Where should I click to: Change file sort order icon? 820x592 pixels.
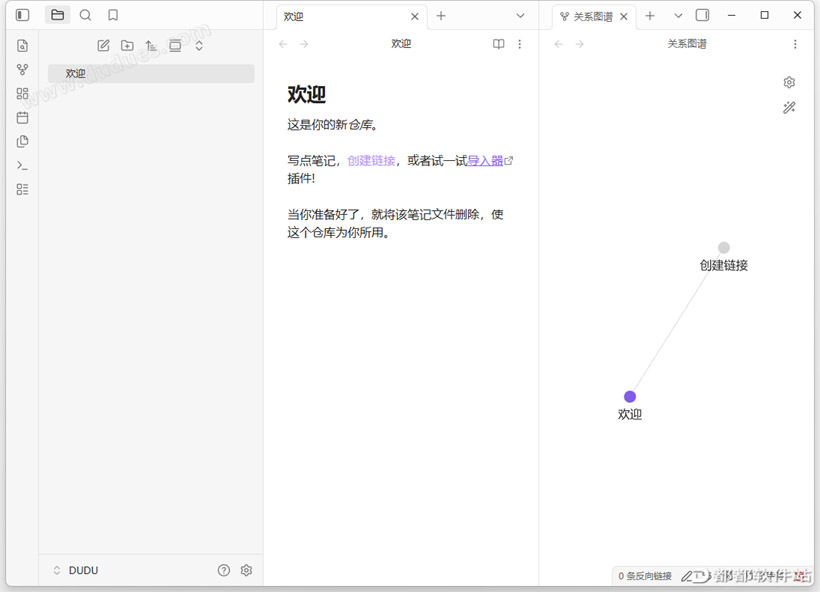tap(151, 45)
